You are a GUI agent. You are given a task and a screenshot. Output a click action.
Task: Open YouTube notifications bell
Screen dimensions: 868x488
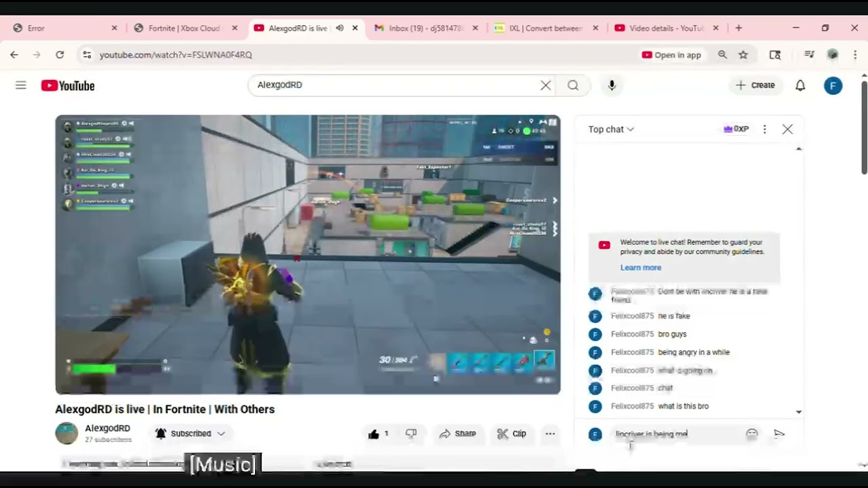(x=800, y=85)
